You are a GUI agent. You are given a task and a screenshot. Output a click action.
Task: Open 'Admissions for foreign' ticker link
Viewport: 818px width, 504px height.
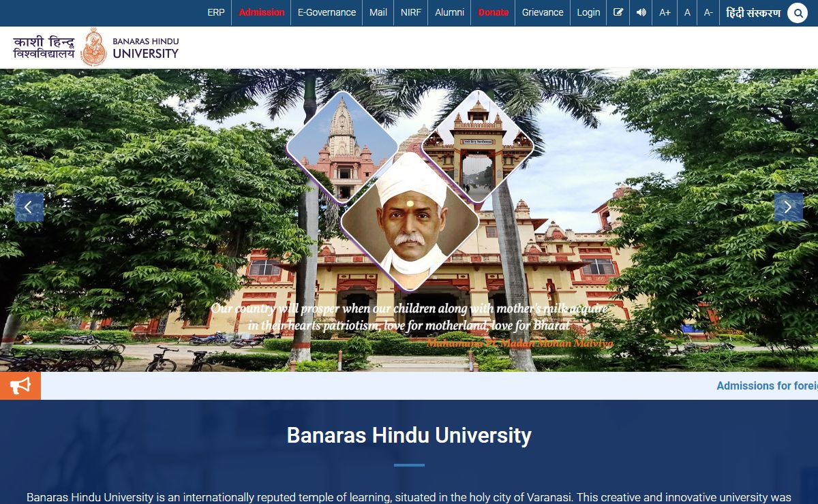point(767,385)
